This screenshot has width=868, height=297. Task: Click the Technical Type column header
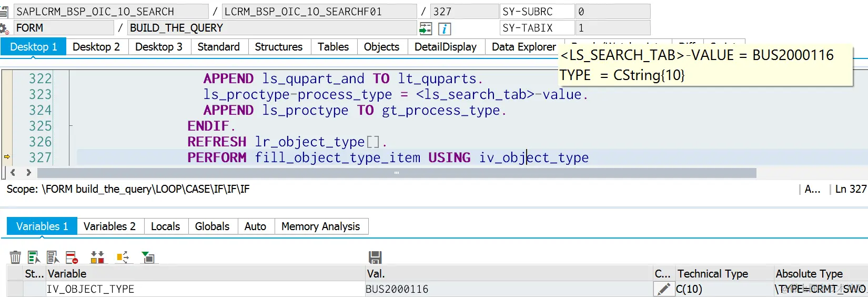click(x=724, y=274)
